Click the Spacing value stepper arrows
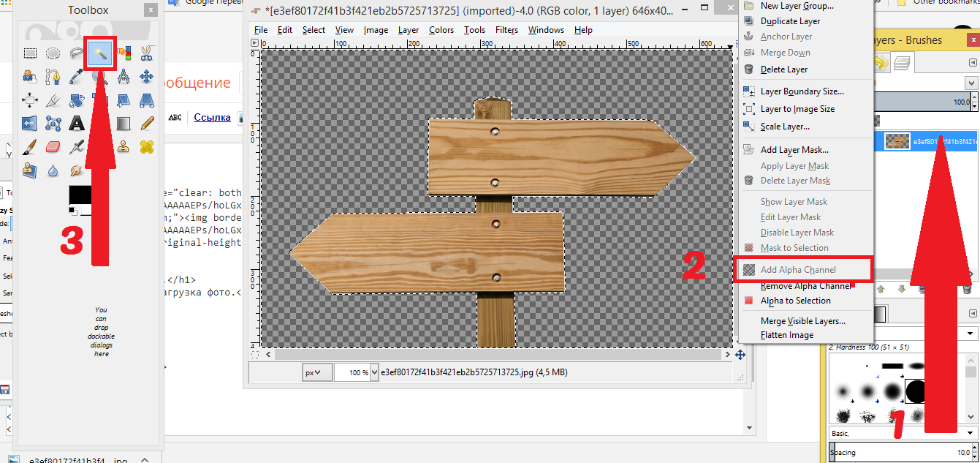980x463 pixels. [x=976, y=453]
